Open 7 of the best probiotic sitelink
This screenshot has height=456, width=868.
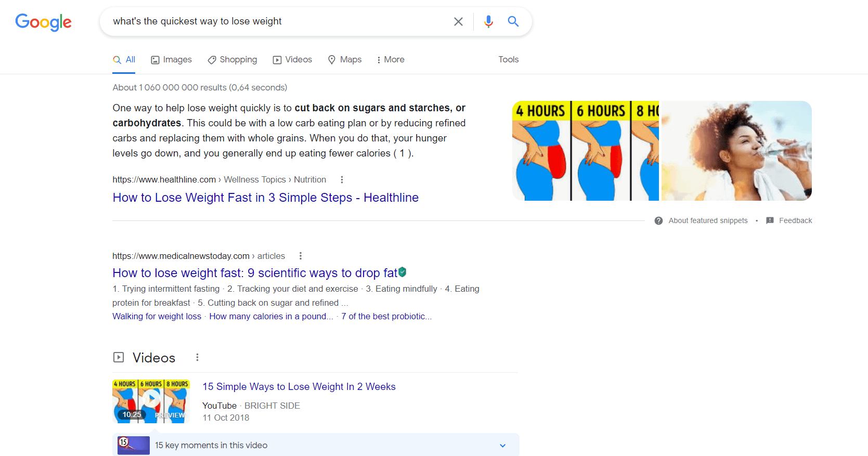click(x=386, y=316)
